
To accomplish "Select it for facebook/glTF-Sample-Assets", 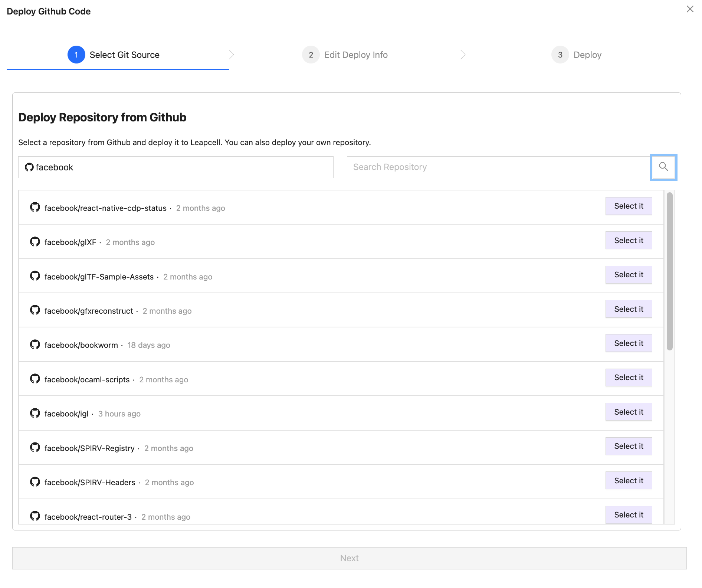I will pos(629,275).
